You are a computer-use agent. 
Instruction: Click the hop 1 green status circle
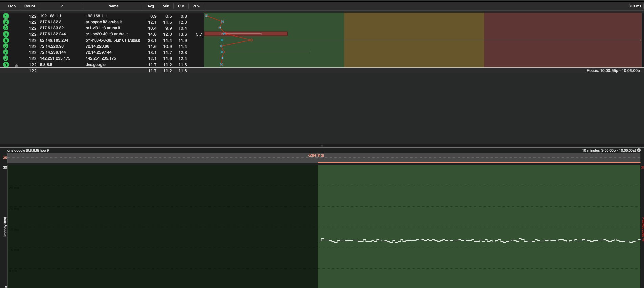click(x=6, y=16)
